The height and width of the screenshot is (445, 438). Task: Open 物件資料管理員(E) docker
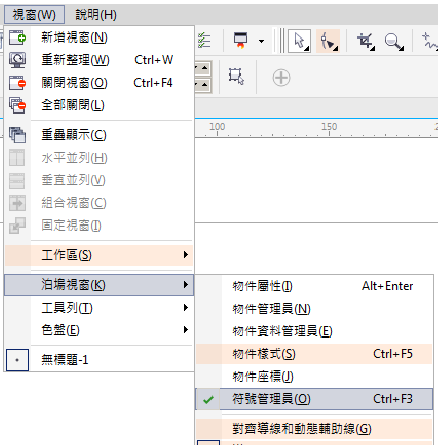[x=314, y=331]
